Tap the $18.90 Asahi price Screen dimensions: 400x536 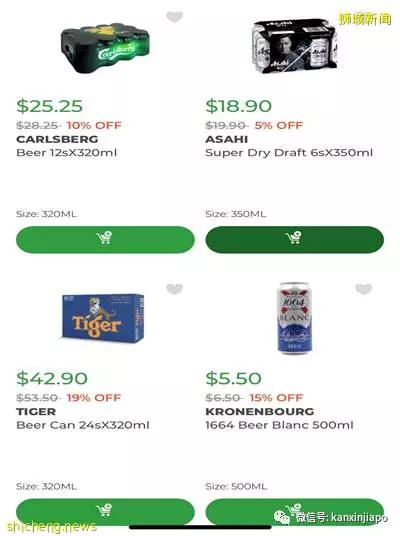pos(238,106)
